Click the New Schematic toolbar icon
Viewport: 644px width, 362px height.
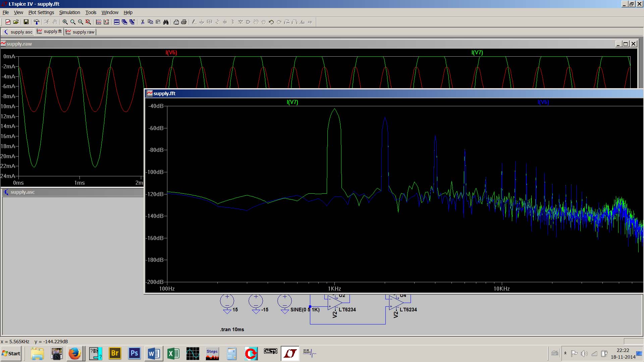(8, 22)
